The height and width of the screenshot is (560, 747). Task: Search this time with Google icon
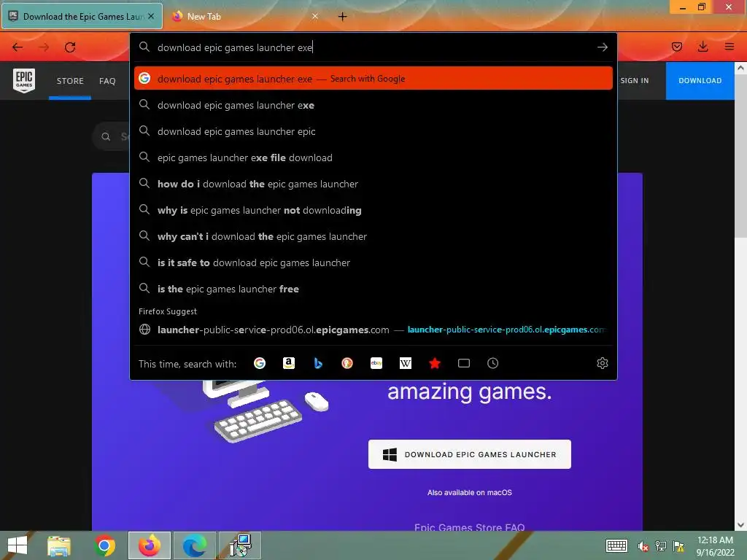pyautogui.click(x=260, y=363)
